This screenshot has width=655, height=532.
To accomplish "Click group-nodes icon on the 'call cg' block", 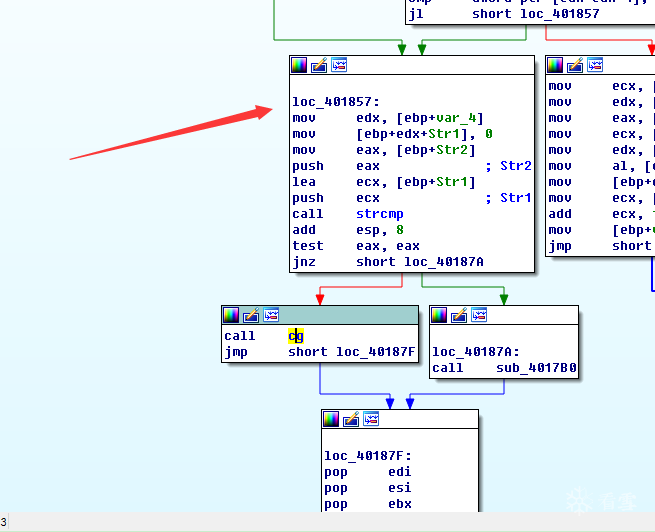I will click(x=271, y=315).
